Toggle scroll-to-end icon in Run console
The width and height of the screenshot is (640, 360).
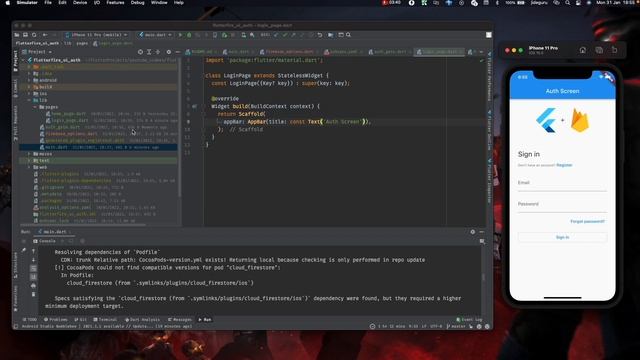click(33, 277)
